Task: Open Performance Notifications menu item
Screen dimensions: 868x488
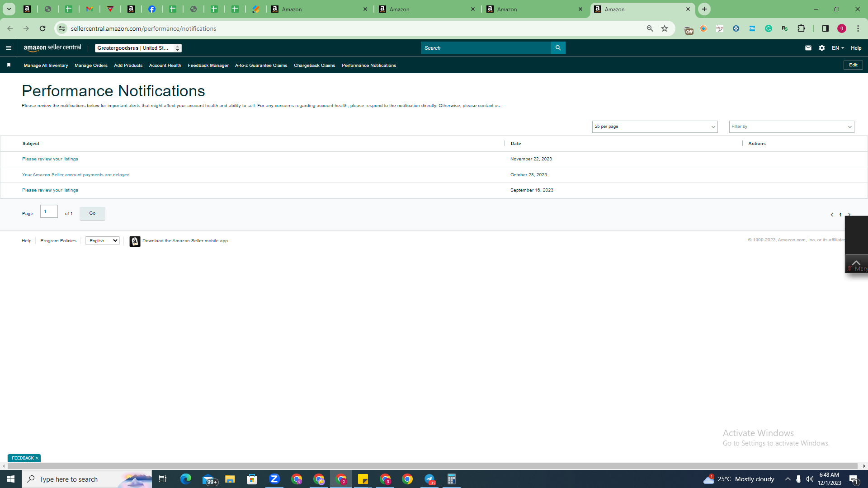Action: pyautogui.click(x=369, y=66)
